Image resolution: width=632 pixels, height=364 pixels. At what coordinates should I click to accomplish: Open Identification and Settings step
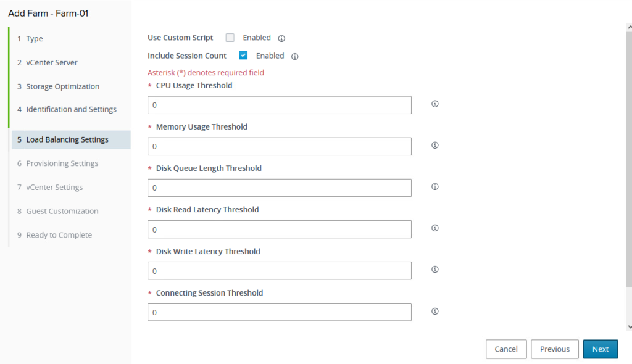pos(71,110)
